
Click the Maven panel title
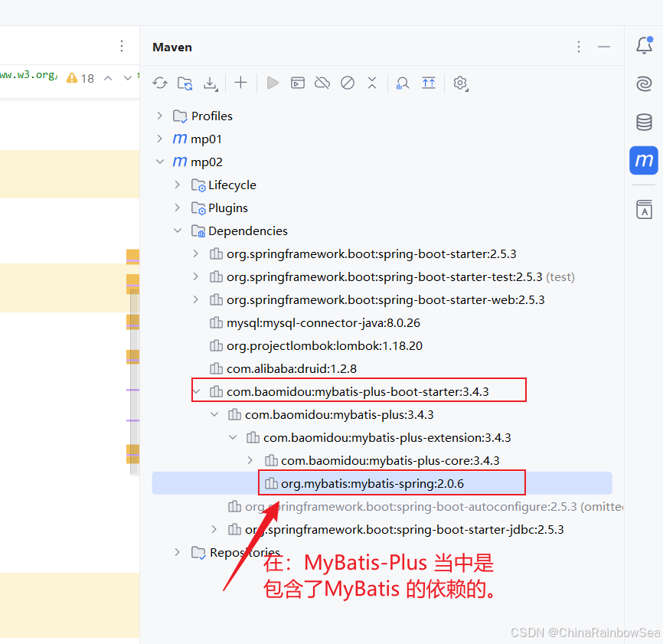click(x=172, y=47)
